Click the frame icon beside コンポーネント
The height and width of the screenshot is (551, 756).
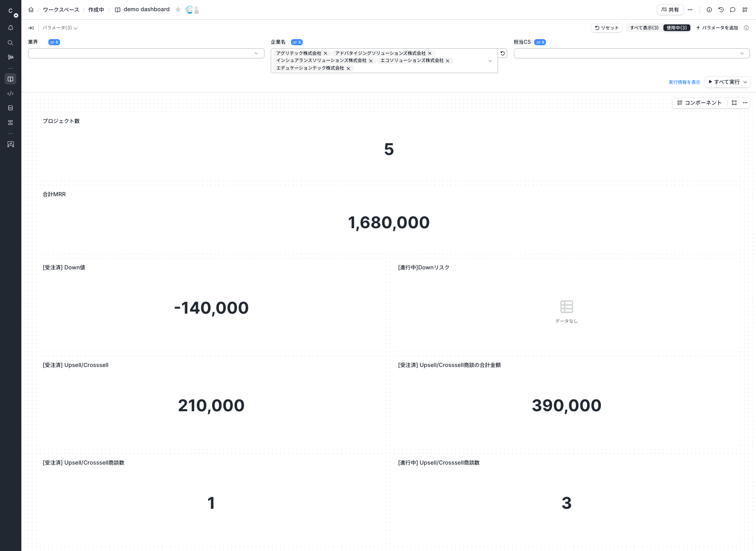coord(734,103)
